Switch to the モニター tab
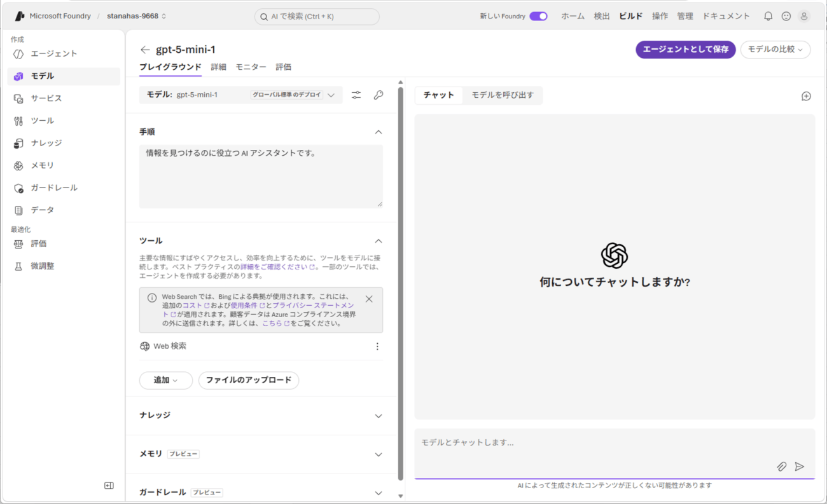 pyautogui.click(x=251, y=67)
